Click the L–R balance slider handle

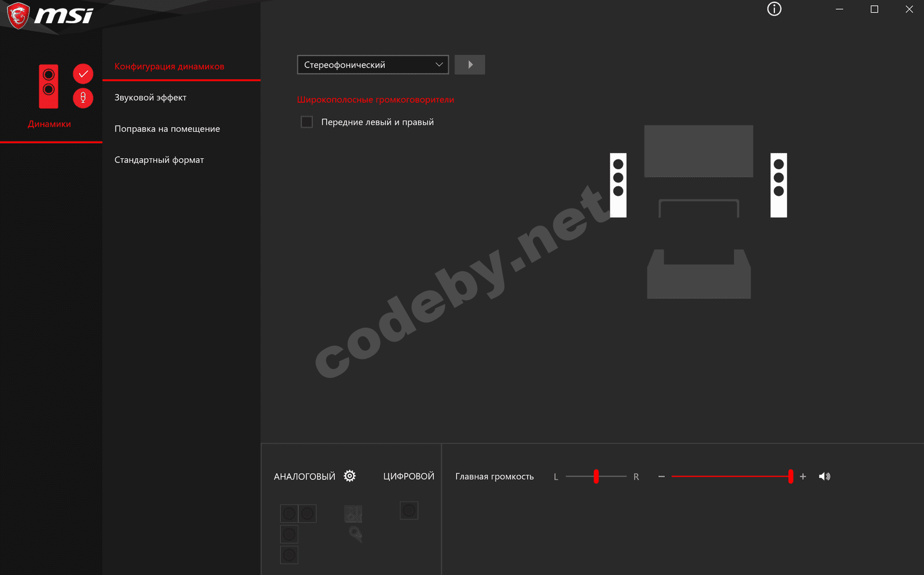tap(596, 476)
